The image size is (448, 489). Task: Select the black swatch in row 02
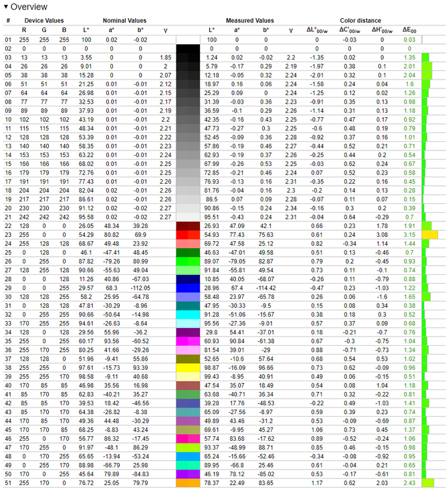coord(188,49)
